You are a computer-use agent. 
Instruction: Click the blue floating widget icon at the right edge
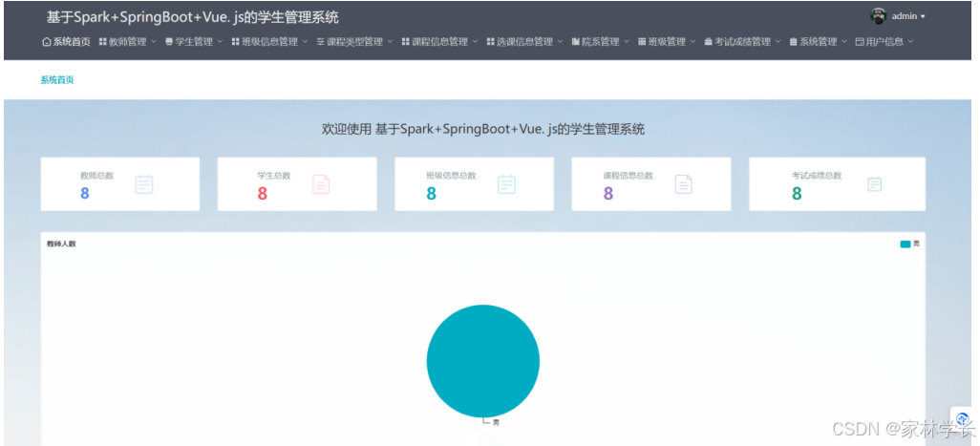pos(963,420)
